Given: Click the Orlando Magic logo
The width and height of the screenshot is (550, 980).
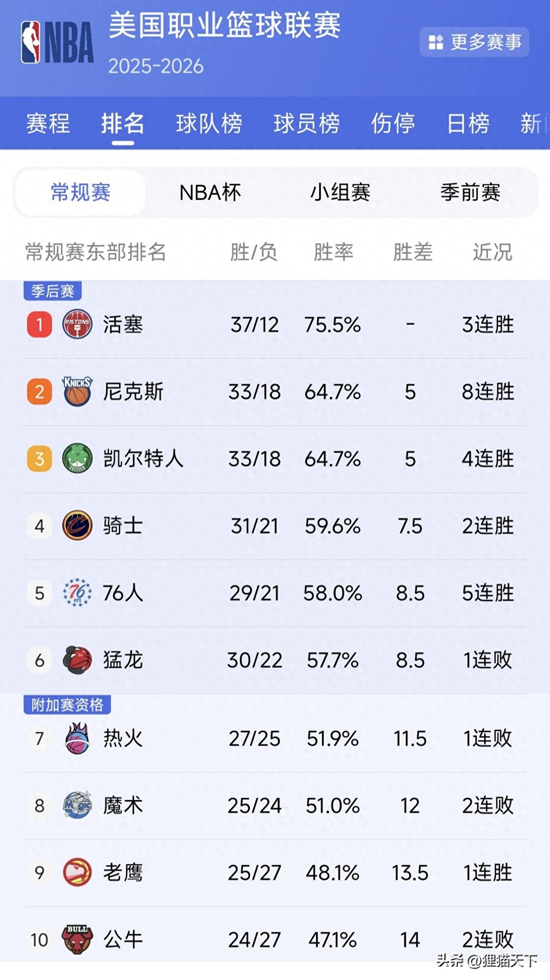Looking at the screenshot, I should [x=77, y=805].
